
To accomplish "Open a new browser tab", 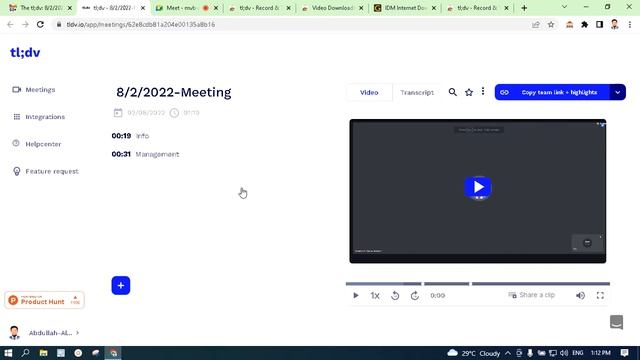I will click(524, 8).
